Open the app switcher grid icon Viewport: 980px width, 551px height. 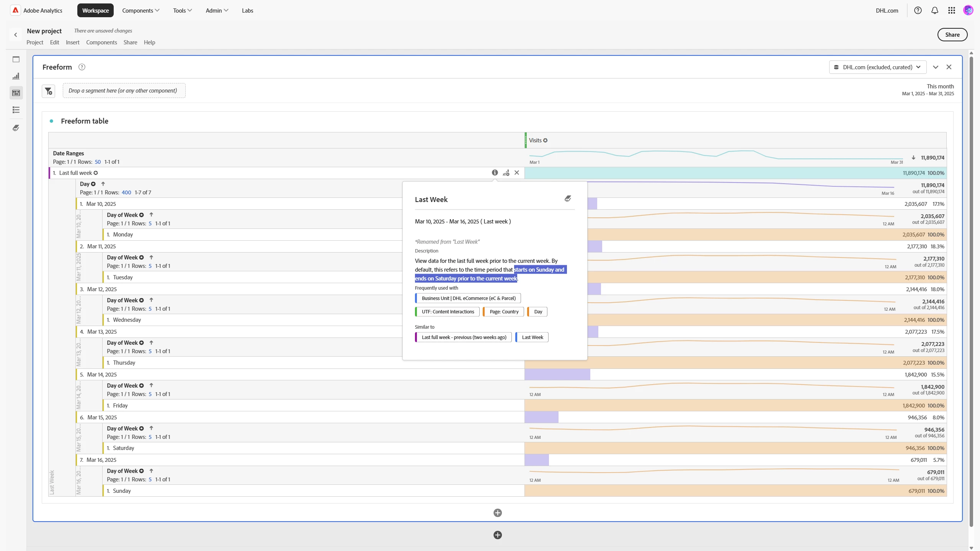click(x=951, y=10)
